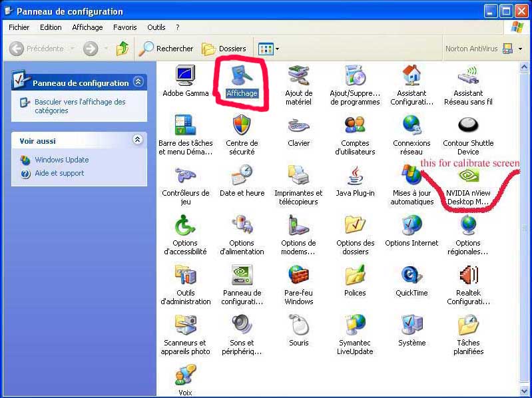Image resolution: width=532 pixels, height=398 pixels.
Task: Open Voix speech settings icon
Action: tap(185, 380)
